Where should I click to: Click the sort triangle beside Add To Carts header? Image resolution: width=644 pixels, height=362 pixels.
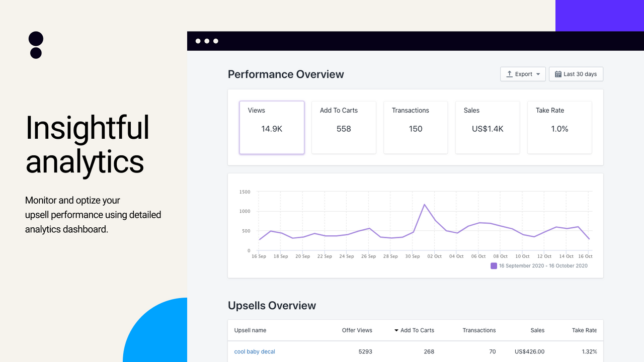397,330
